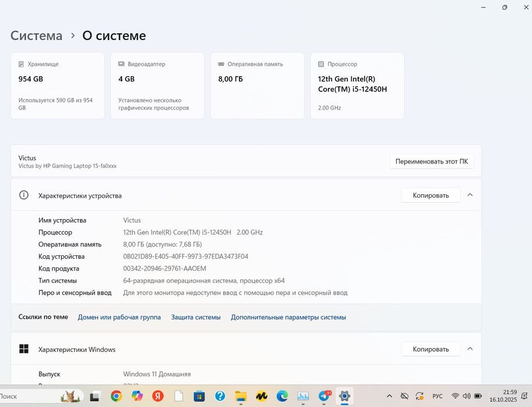Open Дополнительные параметры системы link

click(x=288, y=317)
